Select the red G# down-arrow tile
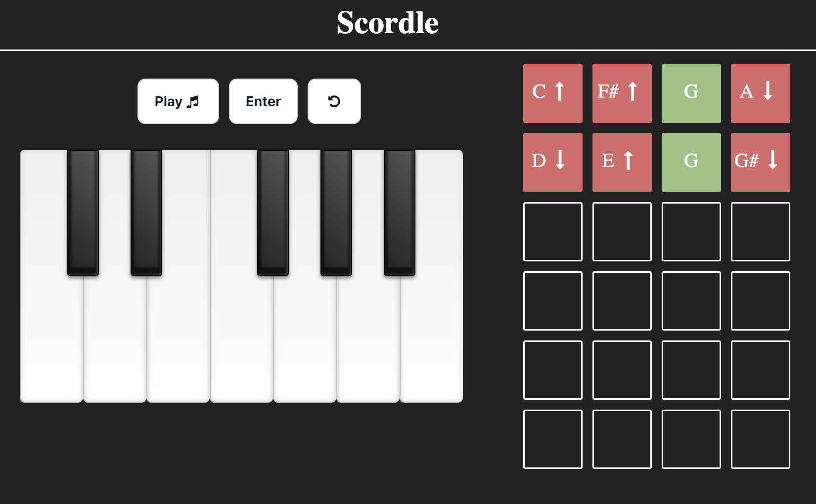This screenshot has width=816, height=504. (x=761, y=162)
